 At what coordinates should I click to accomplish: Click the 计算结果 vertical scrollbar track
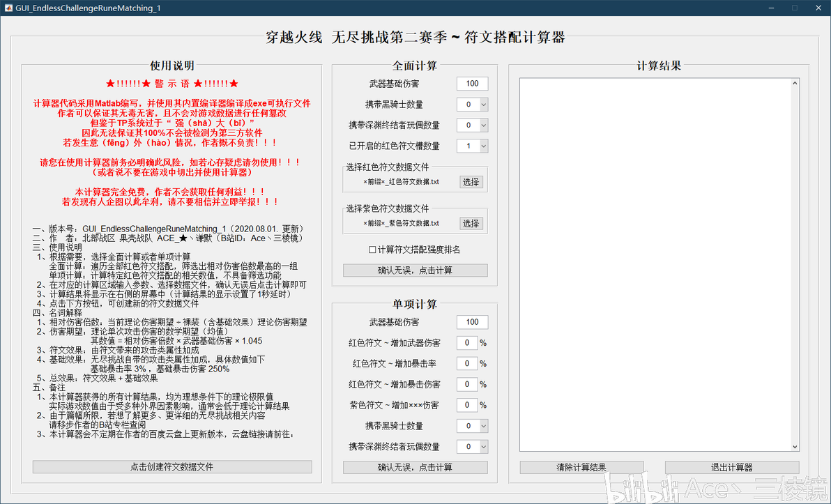coord(795,265)
